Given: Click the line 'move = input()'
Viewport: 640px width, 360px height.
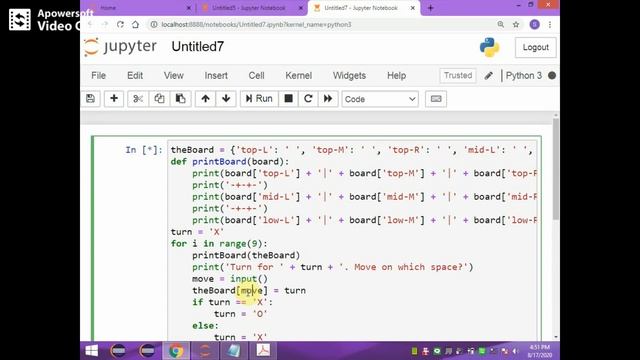Looking at the screenshot, I should coord(230,279).
